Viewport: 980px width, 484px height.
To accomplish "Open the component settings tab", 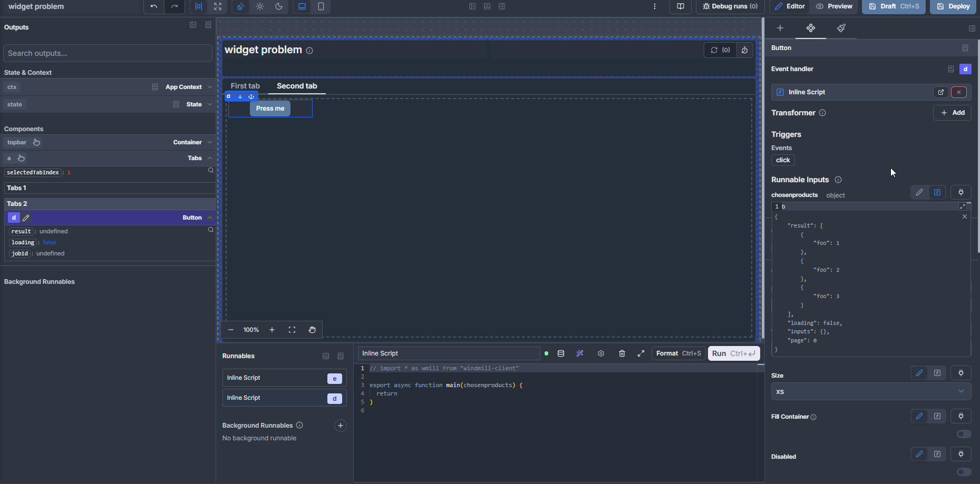I will (x=811, y=28).
